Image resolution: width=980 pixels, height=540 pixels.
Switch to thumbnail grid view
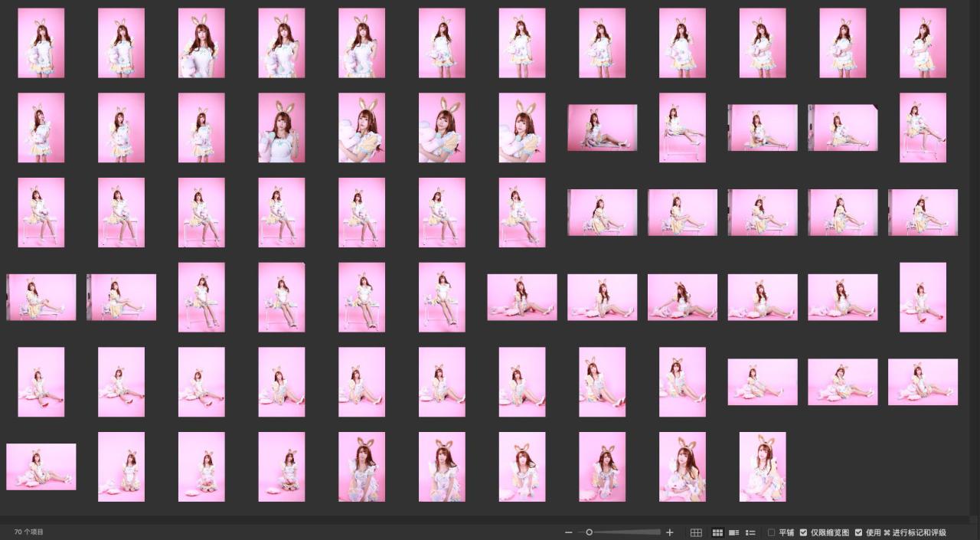pyautogui.click(x=717, y=532)
